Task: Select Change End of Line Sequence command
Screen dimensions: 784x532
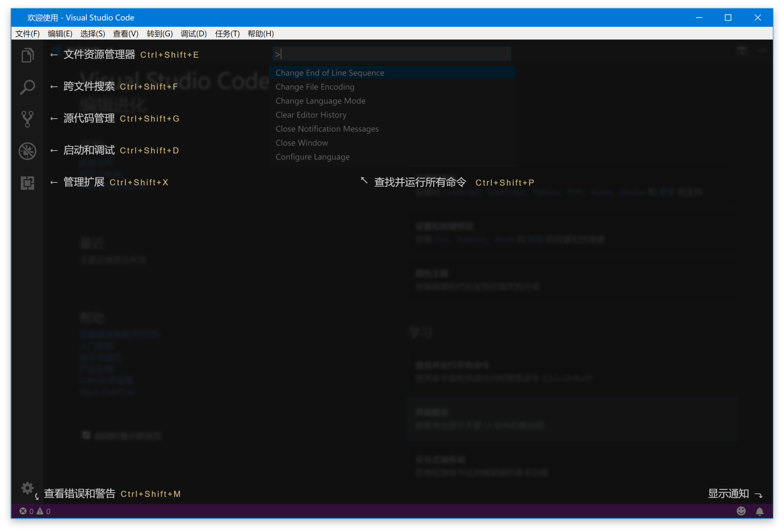Action: pyautogui.click(x=330, y=73)
